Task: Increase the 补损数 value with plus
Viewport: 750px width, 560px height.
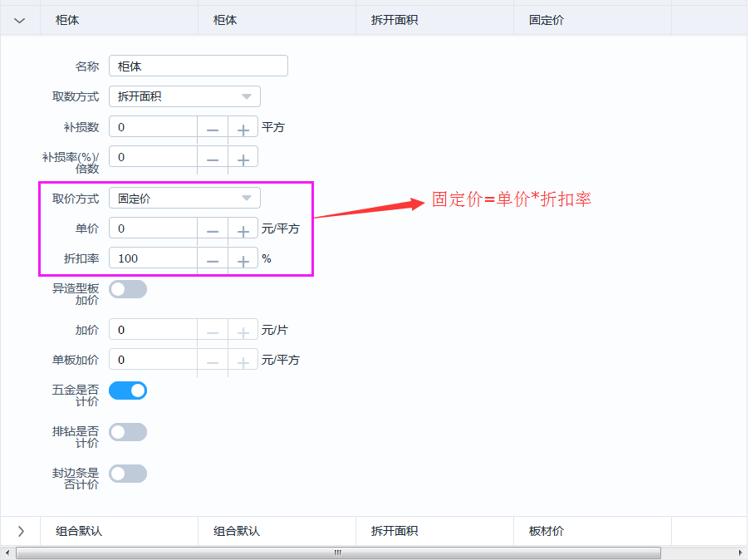Action: point(243,128)
